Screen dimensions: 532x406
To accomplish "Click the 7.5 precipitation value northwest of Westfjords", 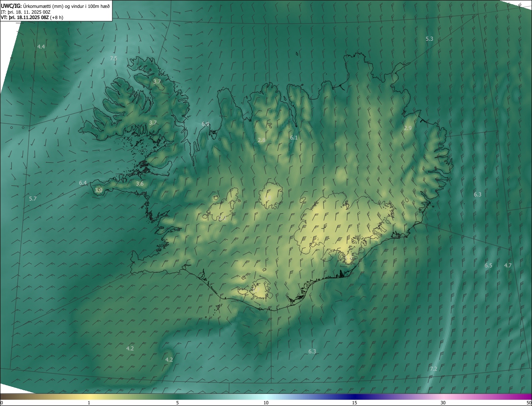I will [113, 59].
